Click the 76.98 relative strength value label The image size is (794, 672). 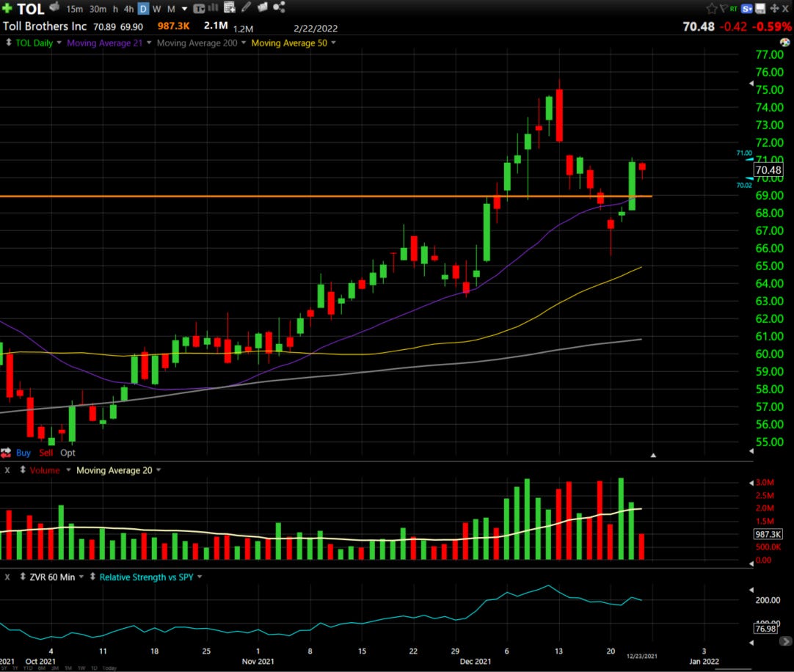tap(765, 629)
